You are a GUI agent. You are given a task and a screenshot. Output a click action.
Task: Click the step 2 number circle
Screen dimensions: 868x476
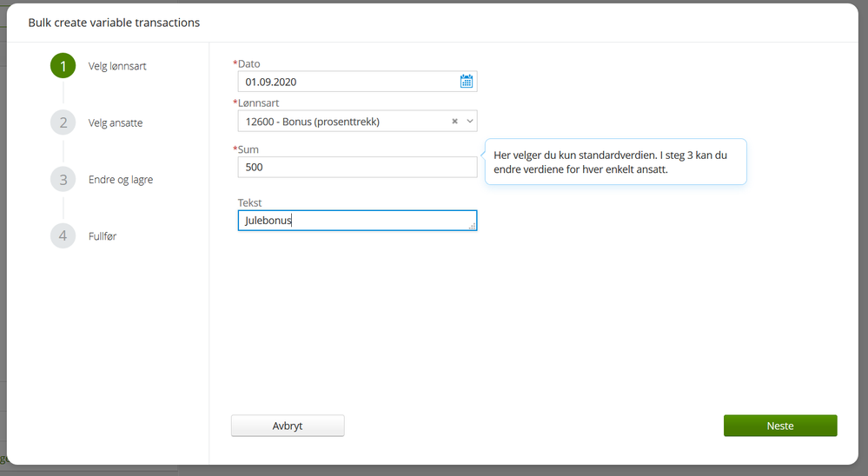pos(63,122)
